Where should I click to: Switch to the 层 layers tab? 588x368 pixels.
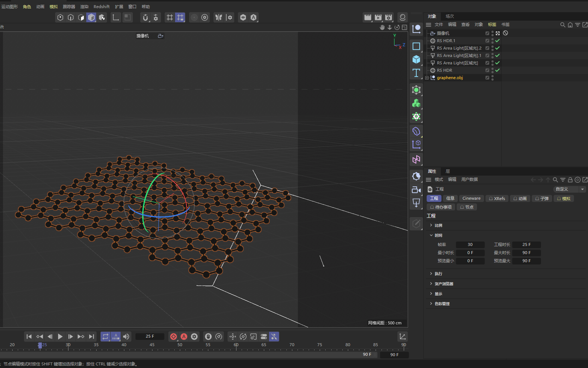click(448, 171)
